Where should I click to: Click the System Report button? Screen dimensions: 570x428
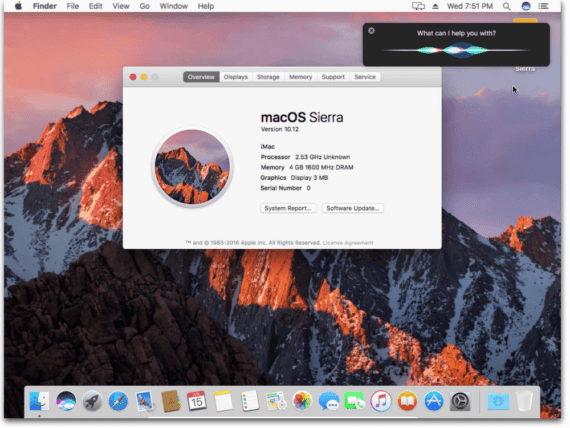(x=288, y=208)
